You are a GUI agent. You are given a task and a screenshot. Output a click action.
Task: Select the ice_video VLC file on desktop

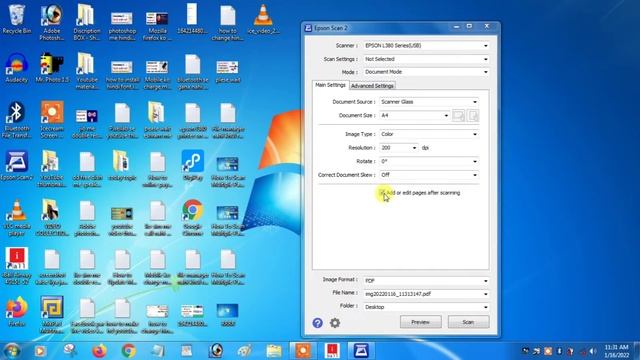point(263,20)
